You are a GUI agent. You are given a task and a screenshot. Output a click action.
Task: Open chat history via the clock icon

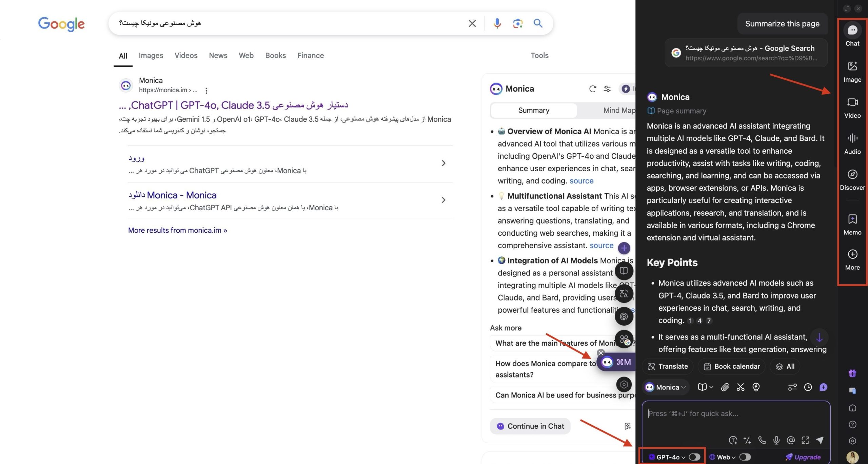point(808,387)
